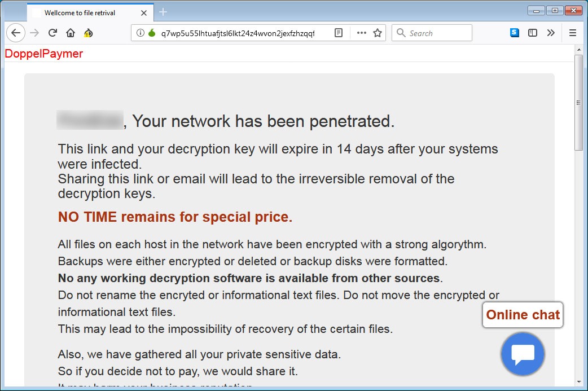Viewport: 588px width, 391px height.
Task: Click the DoppelPaymer header link
Action: [x=43, y=54]
